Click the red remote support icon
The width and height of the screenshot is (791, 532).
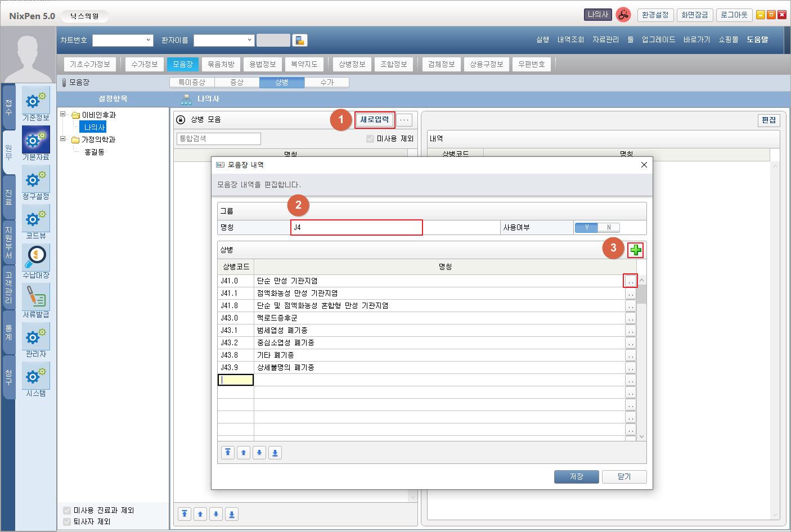tap(623, 15)
